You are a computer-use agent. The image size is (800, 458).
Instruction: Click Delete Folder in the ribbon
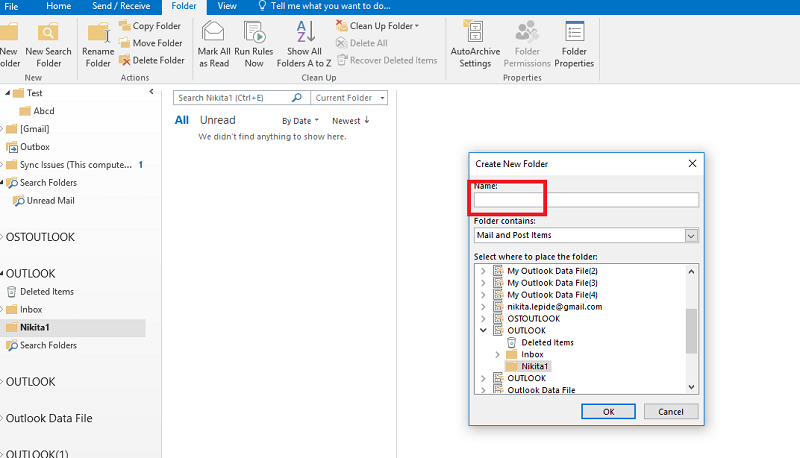152,60
